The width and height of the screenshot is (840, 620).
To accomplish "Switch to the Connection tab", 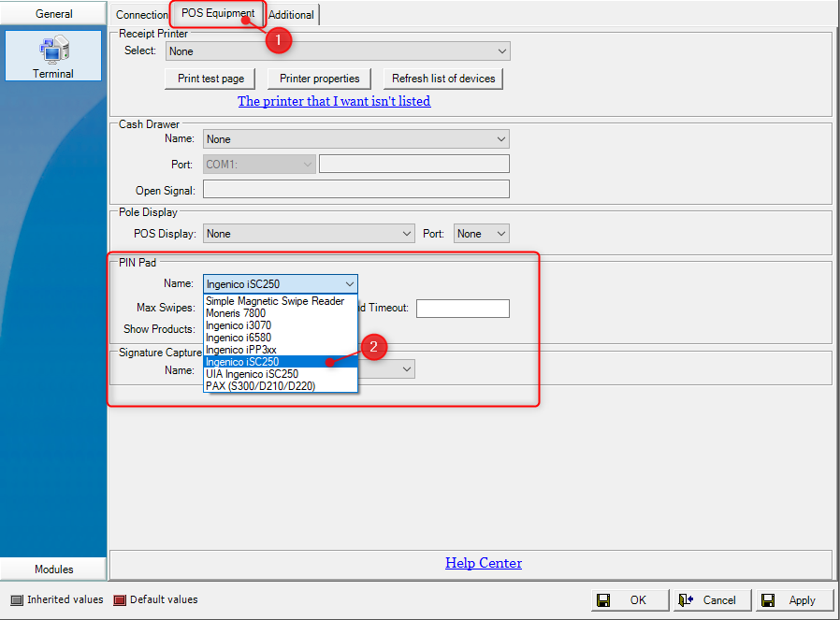I will [141, 14].
